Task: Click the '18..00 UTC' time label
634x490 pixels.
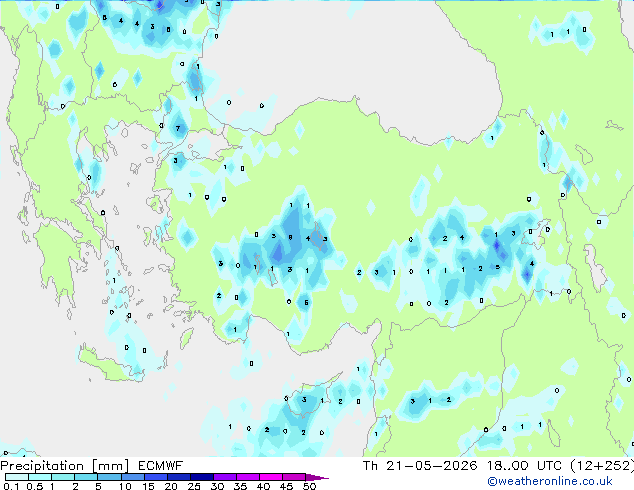Action: [524, 466]
